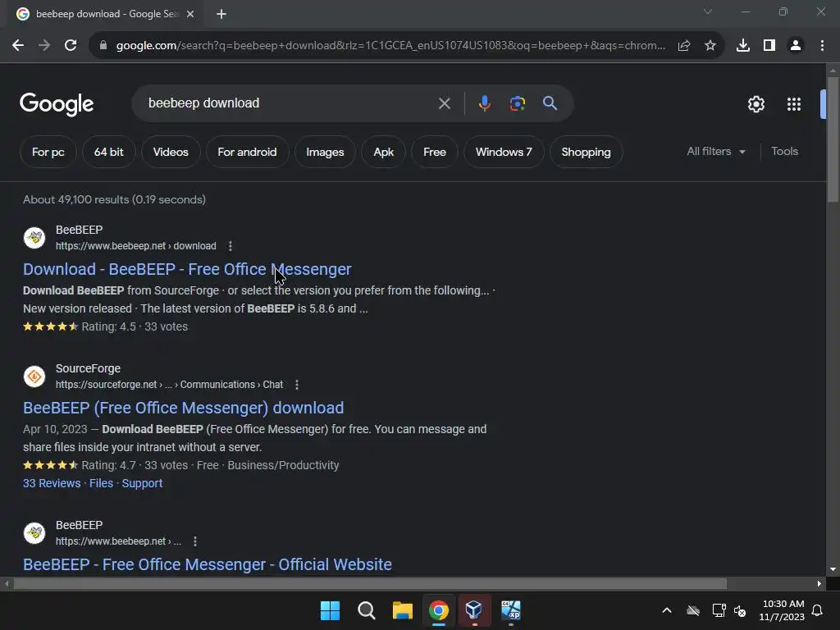Viewport: 840px width, 630px height.
Task: Bookmark this tab with the star icon
Action: (x=710, y=46)
